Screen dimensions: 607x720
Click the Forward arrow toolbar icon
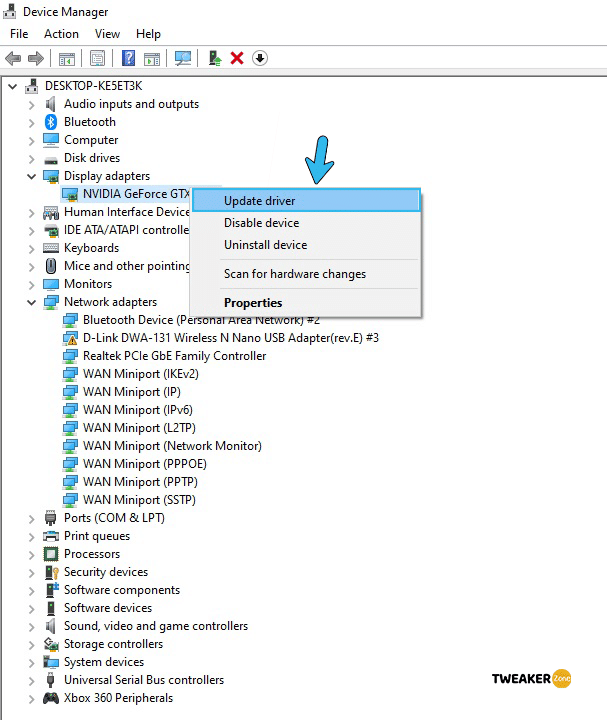pyautogui.click(x=36, y=58)
